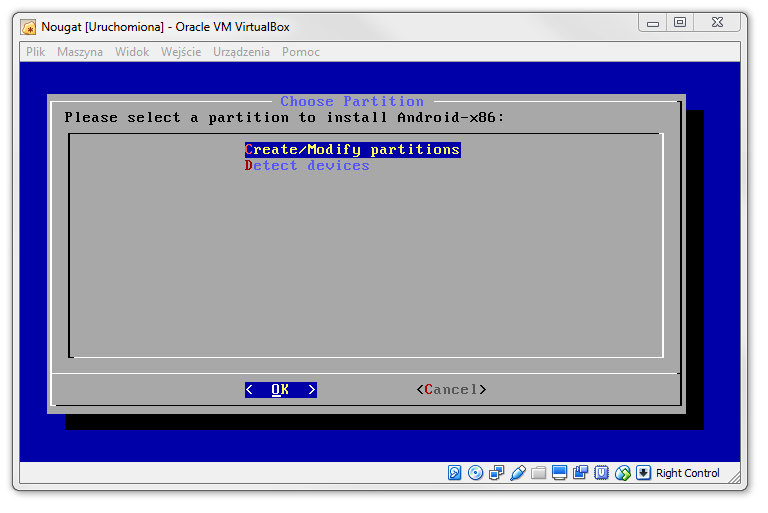Image resolution: width=768 pixels, height=513 pixels.
Task: Click the hard disk activity status icon
Action: coord(454,473)
